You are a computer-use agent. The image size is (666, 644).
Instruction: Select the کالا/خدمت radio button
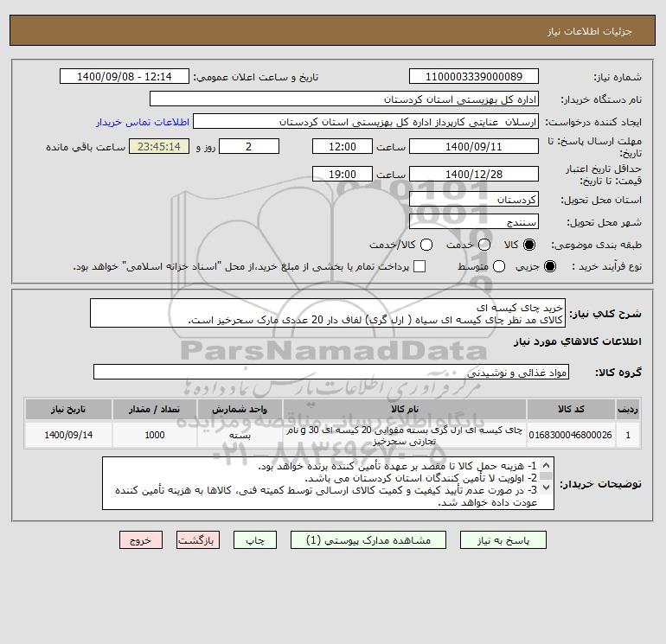pyautogui.click(x=426, y=245)
